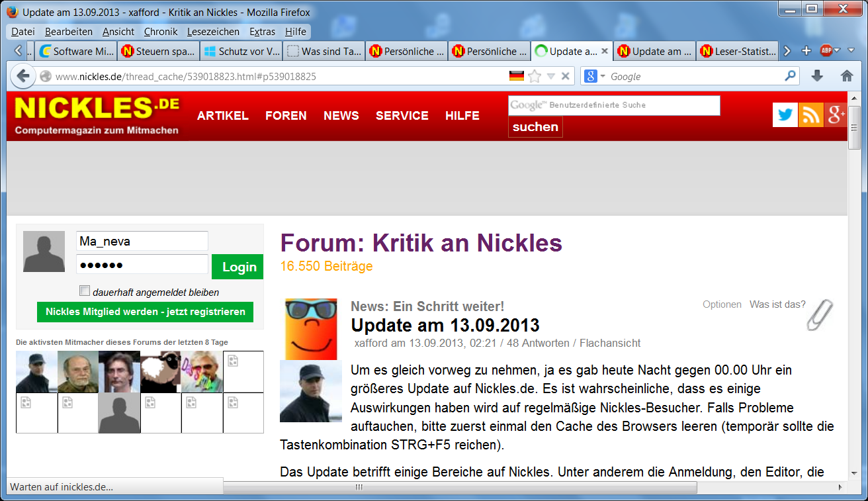Open the Chronik menu
Viewport: 868px width, 501px height.
(x=161, y=31)
